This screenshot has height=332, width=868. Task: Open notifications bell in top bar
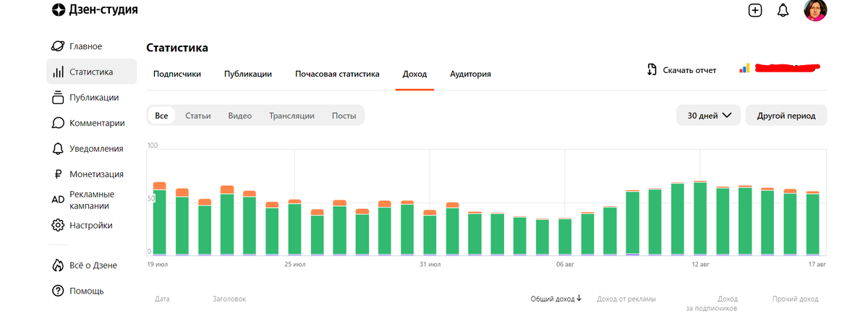click(x=783, y=10)
